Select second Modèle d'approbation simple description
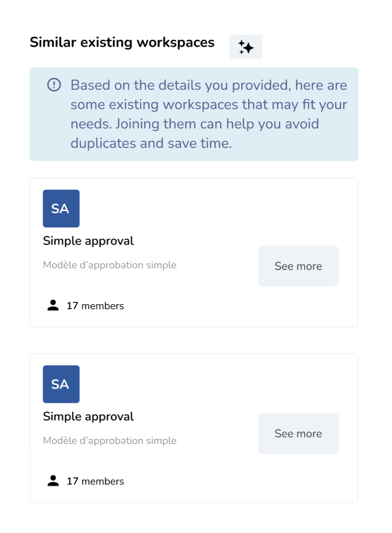This screenshot has height=533, width=392. click(x=110, y=441)
